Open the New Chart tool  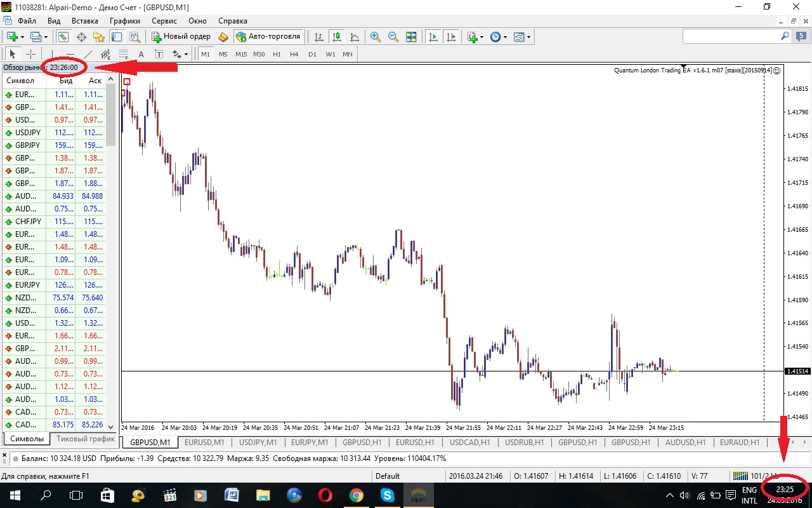point(12,37)
